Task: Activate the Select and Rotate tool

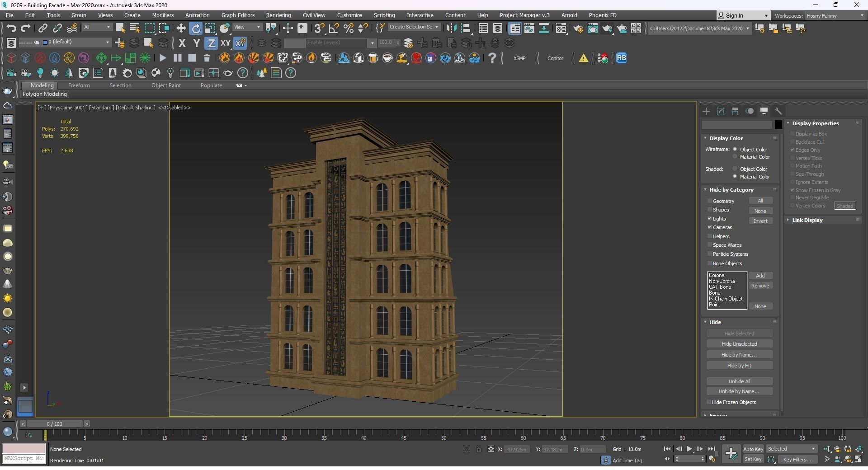Action: coord(196,28)
